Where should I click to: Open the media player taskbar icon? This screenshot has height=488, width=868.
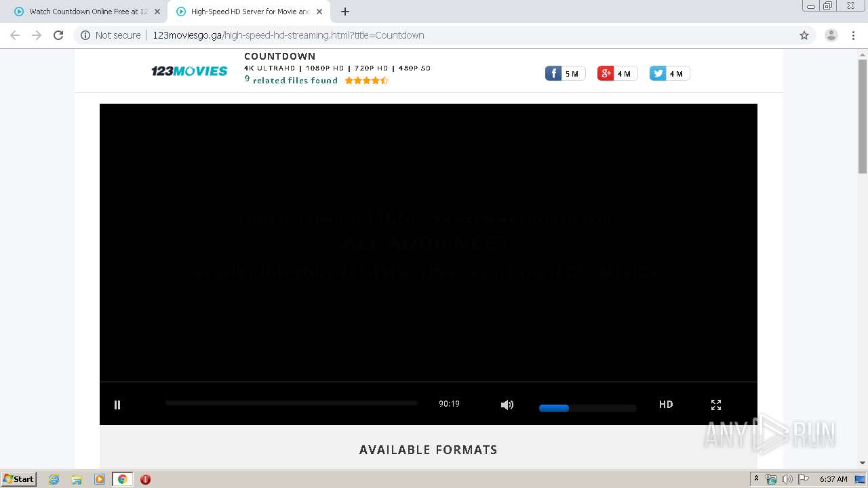click(x=100, y=479)
